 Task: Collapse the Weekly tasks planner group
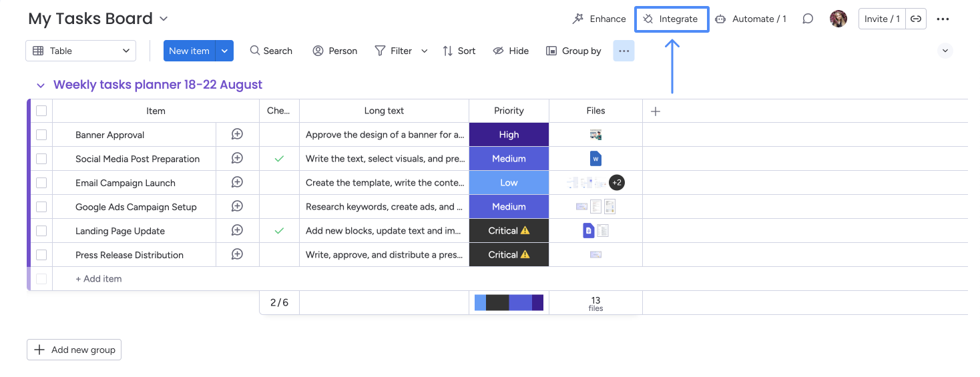pyautogui.click(x=41, y=85)
